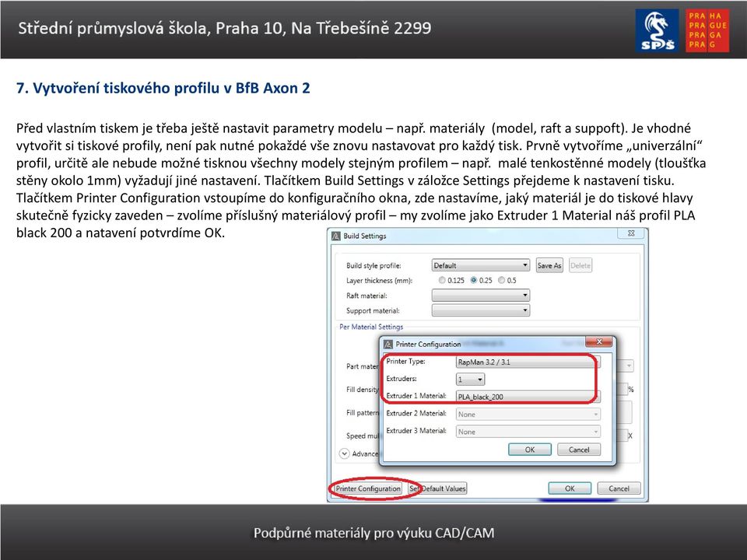The image size is (747, 560).
Task: Click Set Default Values button
Action: click(437, 488)
